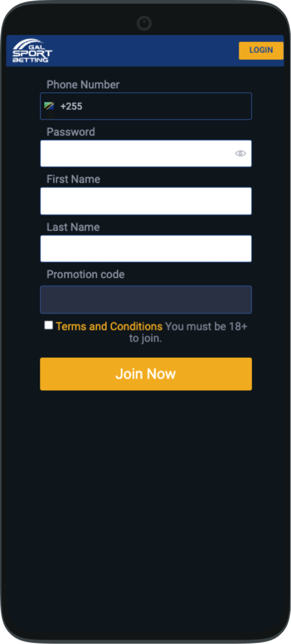This screenshot has height=644, width=291.
Task: Click the Last Name label text
Action: 73,226
